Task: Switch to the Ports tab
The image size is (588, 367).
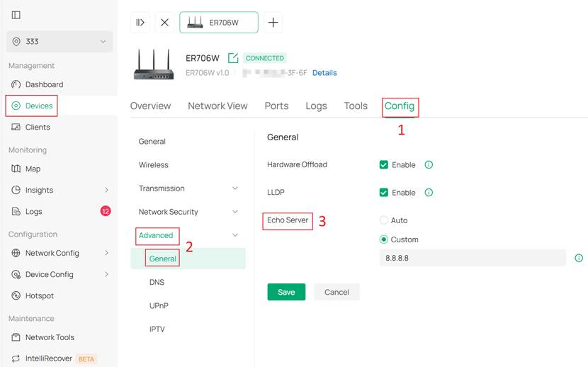Action: click(x=276, y=106)
